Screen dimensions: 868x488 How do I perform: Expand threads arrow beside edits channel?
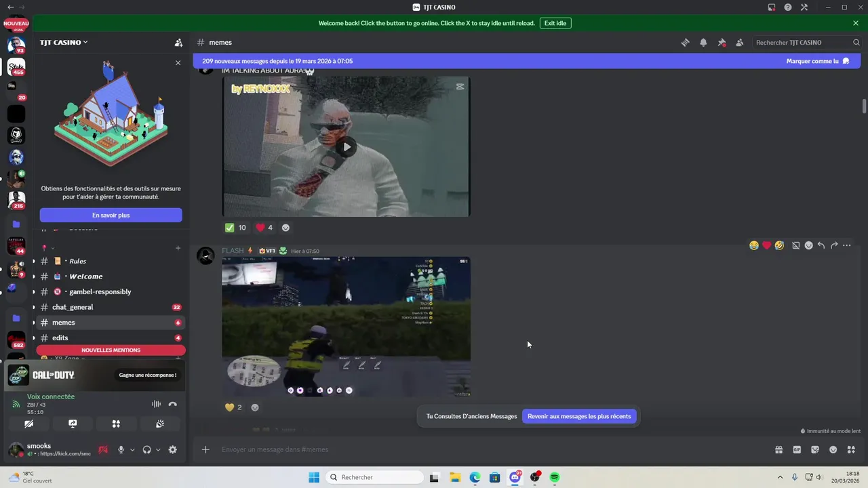pyautogui.click(x=34, y=338)
